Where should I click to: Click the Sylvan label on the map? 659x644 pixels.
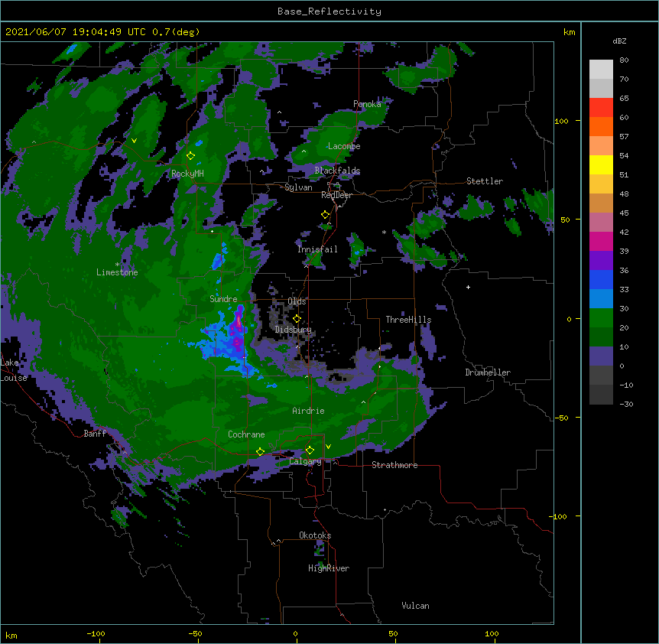[298, 187]
